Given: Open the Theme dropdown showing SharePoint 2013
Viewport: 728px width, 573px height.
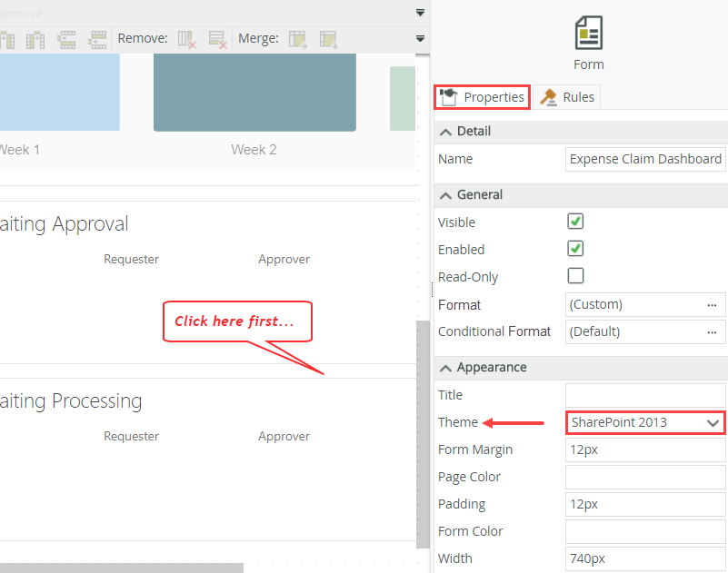Looking at the screenshot, I should coord(645,422).
